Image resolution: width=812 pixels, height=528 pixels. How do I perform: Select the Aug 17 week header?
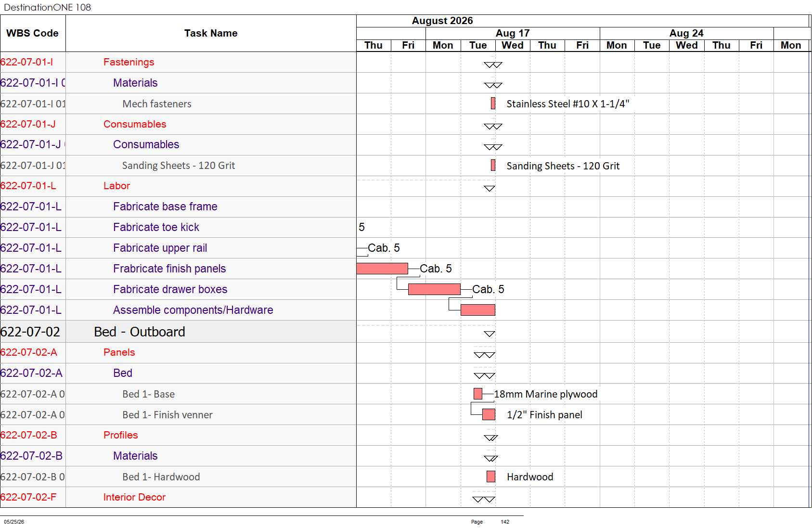point(513,33)
